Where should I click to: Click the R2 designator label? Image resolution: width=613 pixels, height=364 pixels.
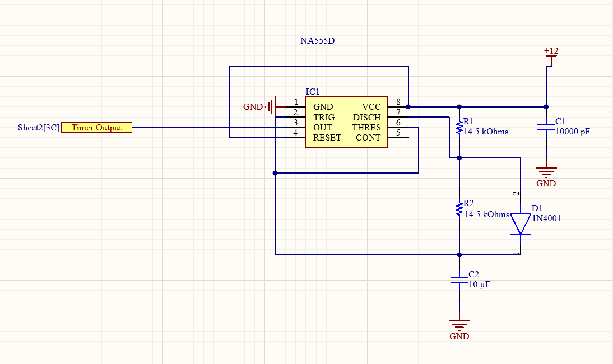point(468,203)
